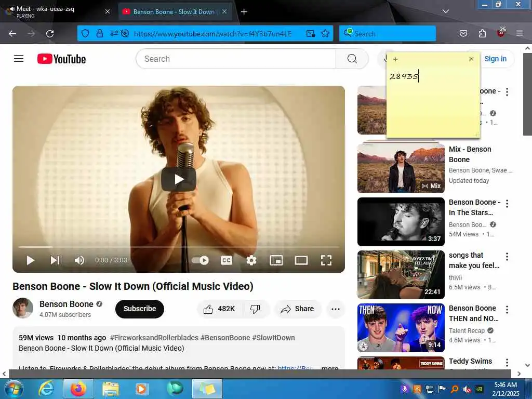The width and height of the screenshot is (532, 399).
Task: Like the video with 482K likes
Action: coord(219,309)
